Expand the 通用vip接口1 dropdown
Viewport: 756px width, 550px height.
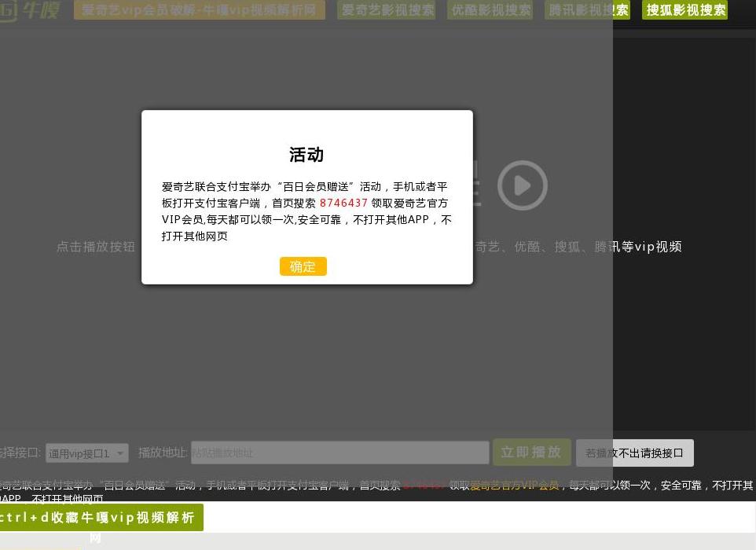click(87, 453)
